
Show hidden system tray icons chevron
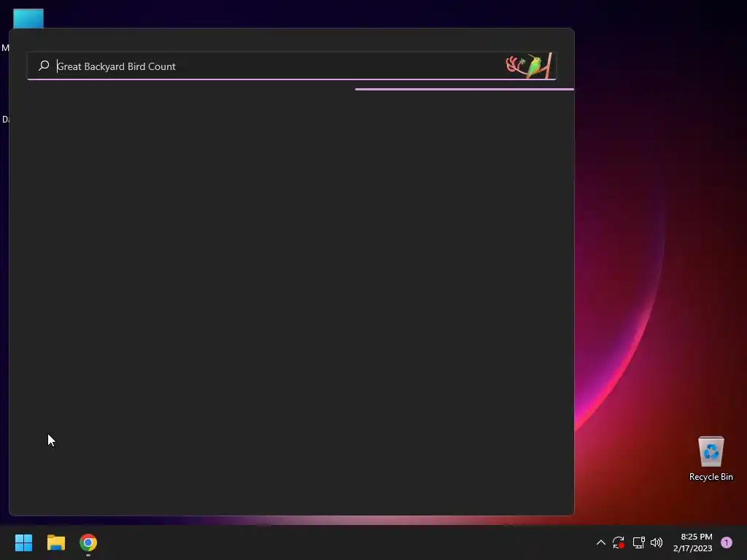click(601, 542)
